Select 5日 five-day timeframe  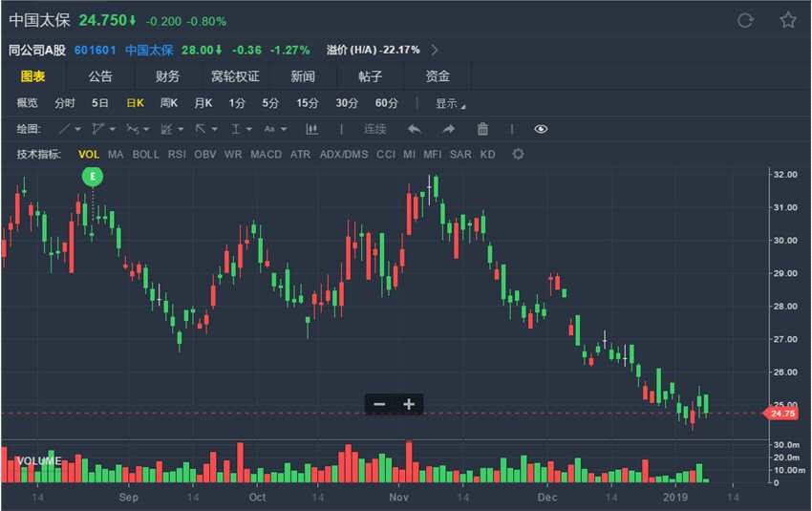tap(99, 103)
